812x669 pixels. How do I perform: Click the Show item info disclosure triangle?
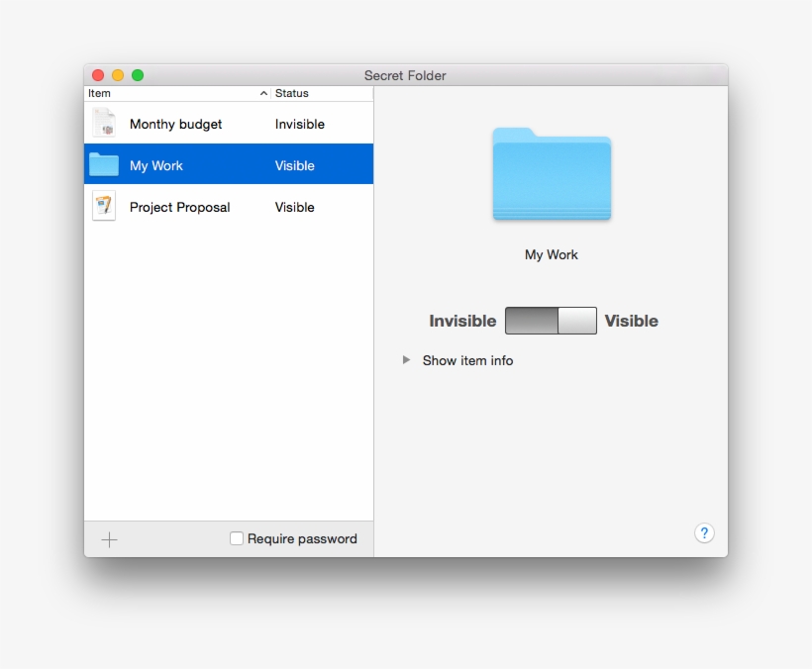tap(406, 360)
